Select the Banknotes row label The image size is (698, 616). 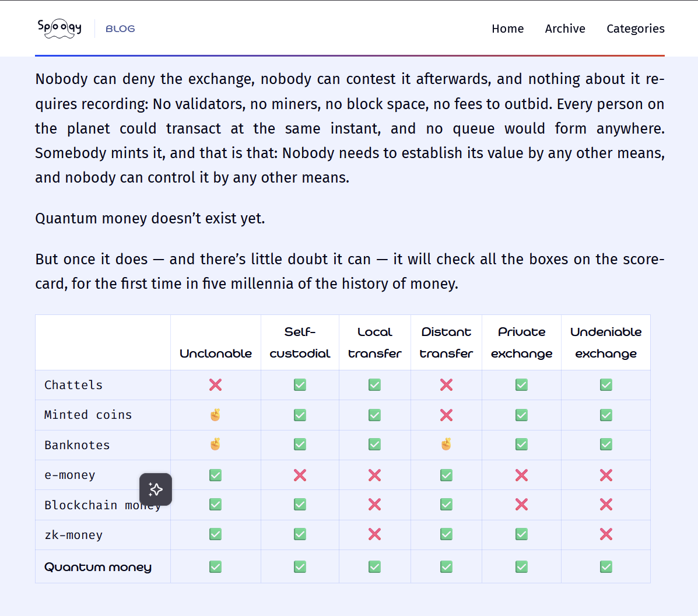(77, 445)
